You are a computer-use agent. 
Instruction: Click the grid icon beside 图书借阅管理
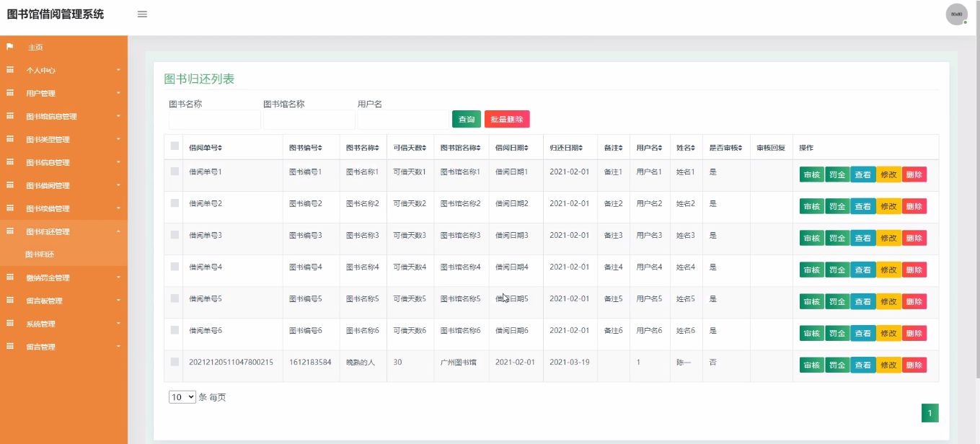[x=10, y=185]
